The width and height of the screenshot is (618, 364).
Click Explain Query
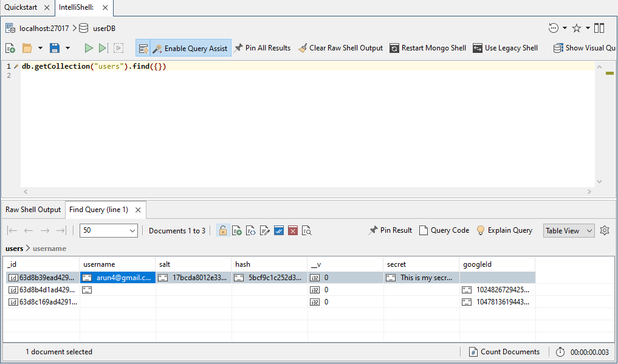point(504,230)
